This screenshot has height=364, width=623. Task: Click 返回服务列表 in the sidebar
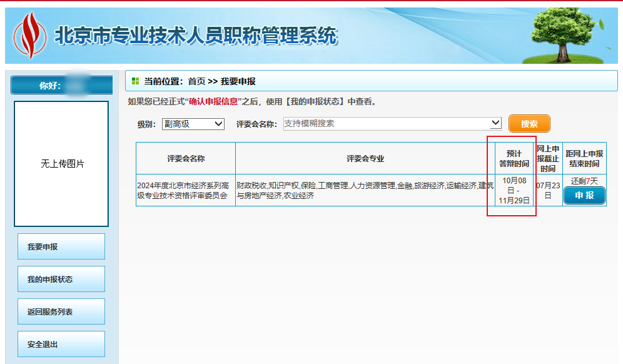61,311
